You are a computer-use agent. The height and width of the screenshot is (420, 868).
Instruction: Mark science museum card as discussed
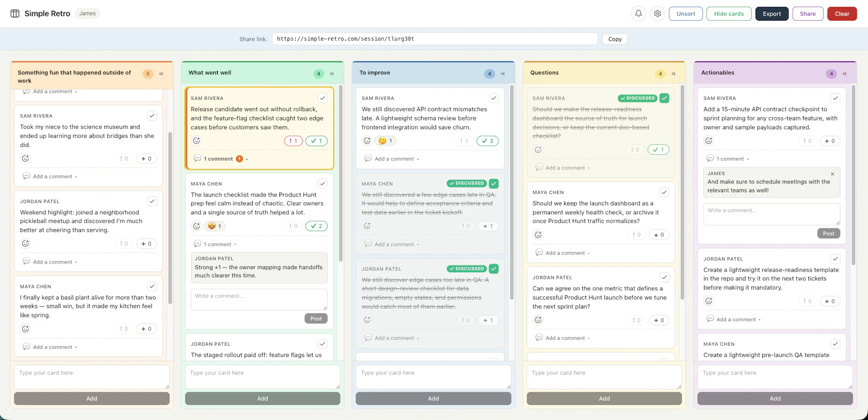click(152, 116)
